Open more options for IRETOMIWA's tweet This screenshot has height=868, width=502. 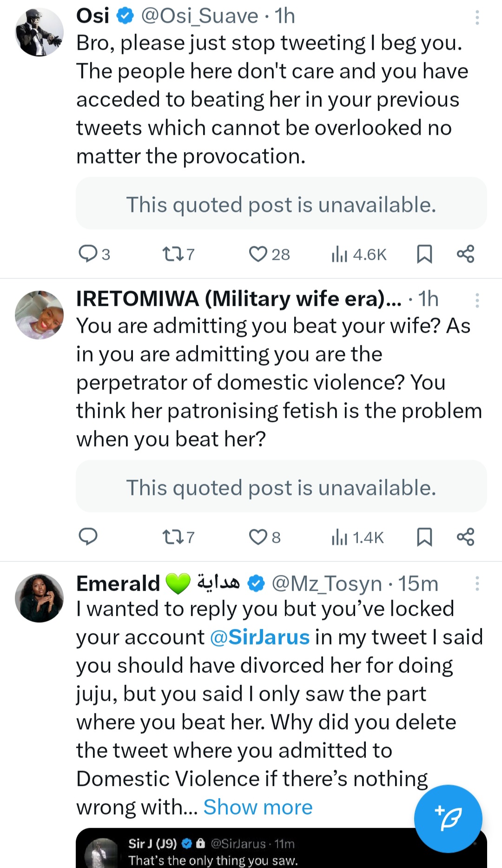click(477, 301)
